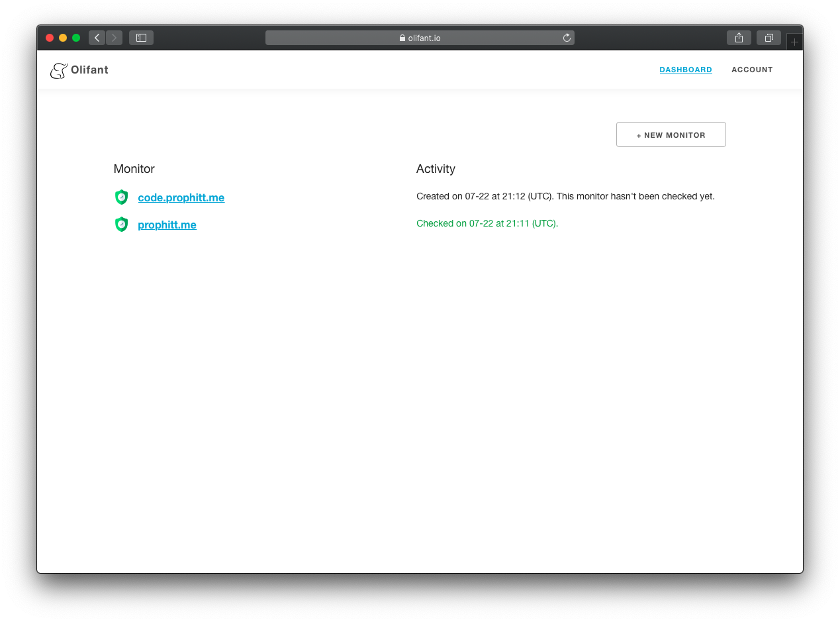Image resolution: width=840 pixels, height=622 pixels.
Task: Open a new browser tab with the plus icon
Action: tap(794, 40)
